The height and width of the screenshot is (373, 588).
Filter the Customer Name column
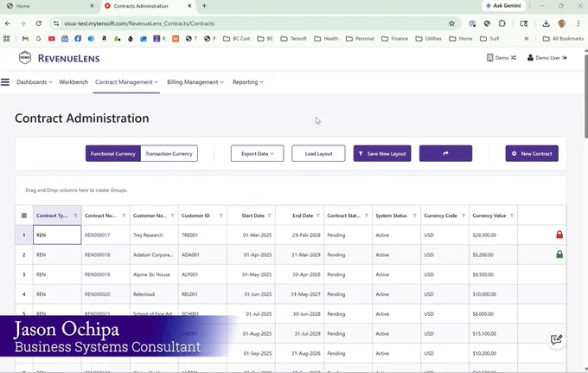click(172, 215)
